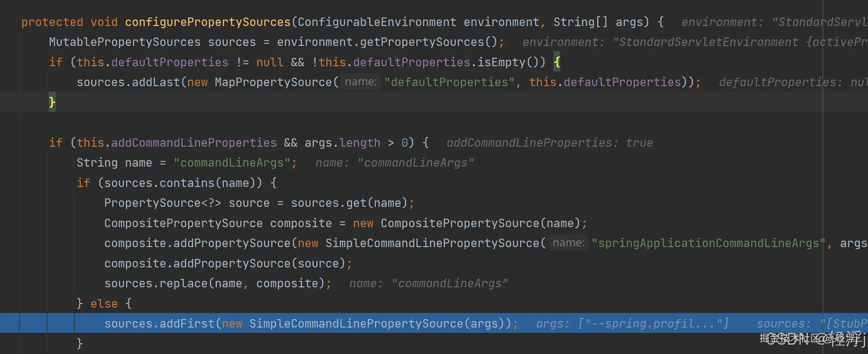Click the inline hint after String name declaration
Image resolution: width=868 pixels, height=354 pixels.
[x=395, y=163]
